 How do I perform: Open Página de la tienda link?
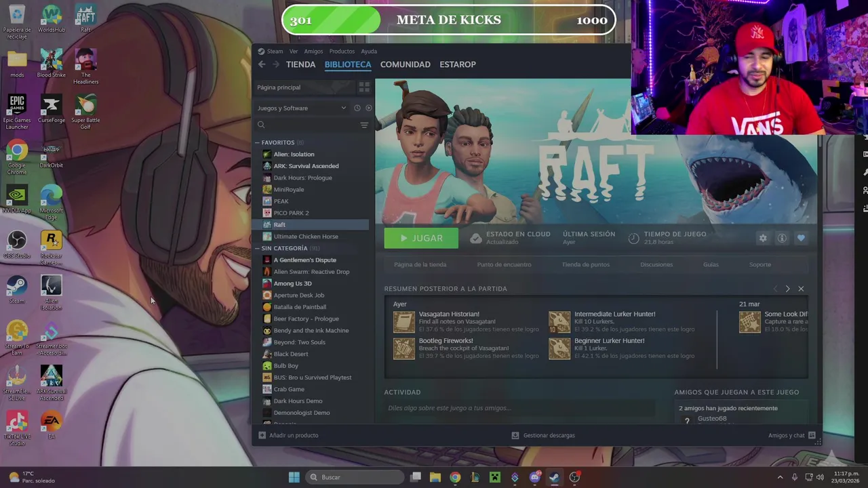tap(420, 264)
